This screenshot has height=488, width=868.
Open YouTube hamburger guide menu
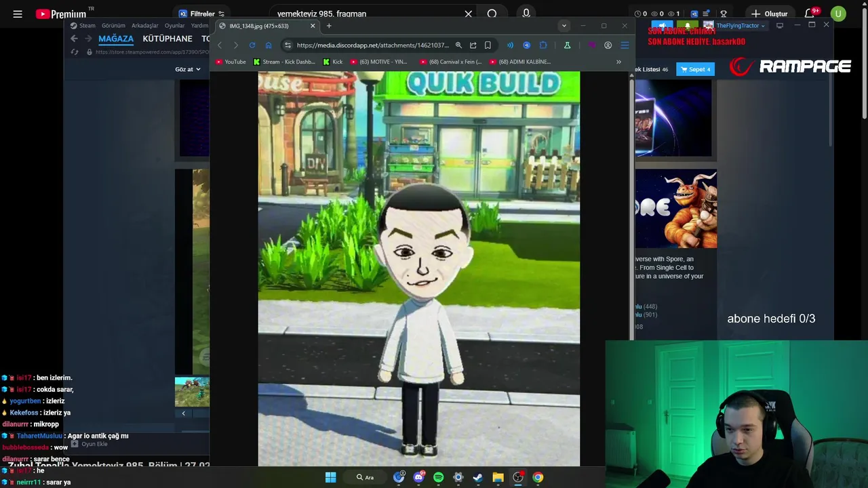point(18,14)
